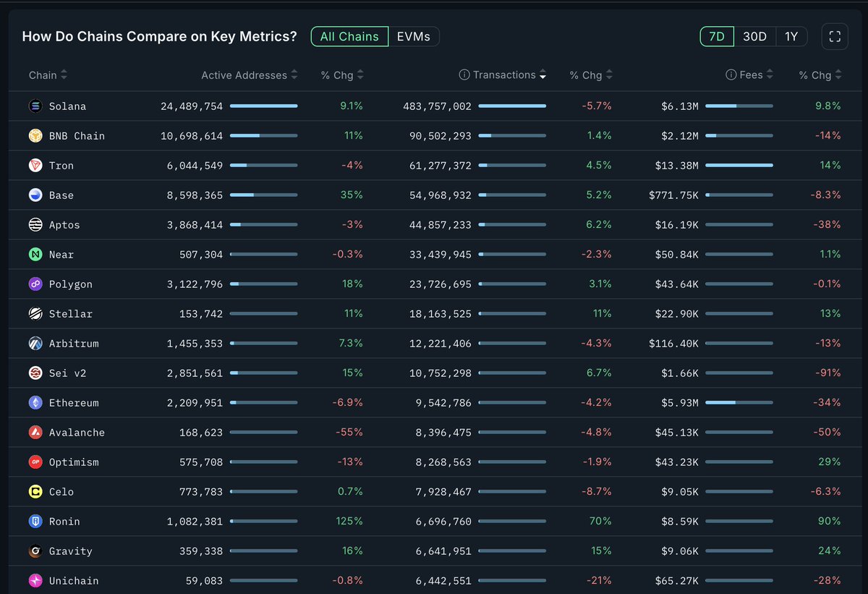Viewport: 868px width, 594px height.
Task: Open the BNB Chain name
Action: pyautogui.click(x=77, y=136)
